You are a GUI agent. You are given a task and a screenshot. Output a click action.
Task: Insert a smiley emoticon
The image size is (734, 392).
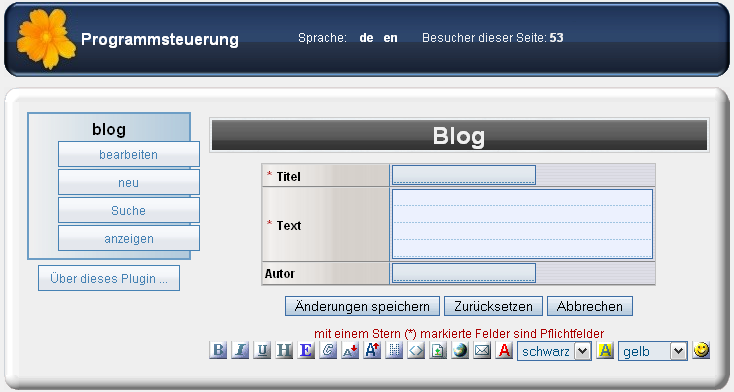701,350
